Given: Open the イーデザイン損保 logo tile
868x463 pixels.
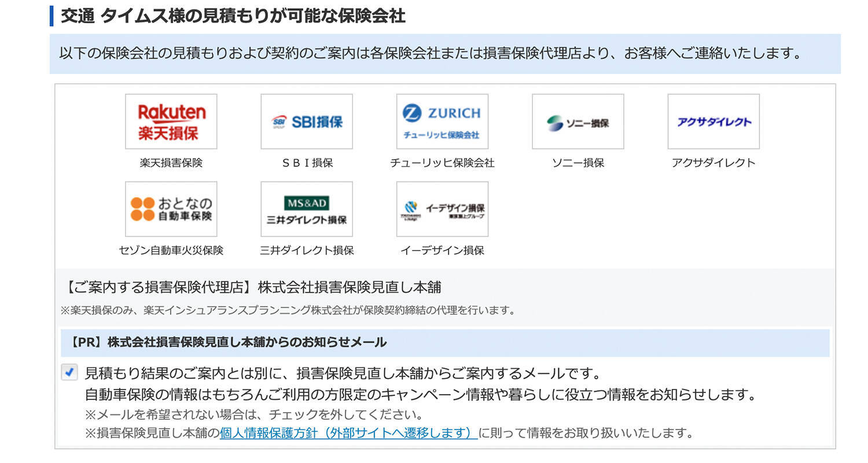Looking at the screenshot, I should click(x=442, y=209).
